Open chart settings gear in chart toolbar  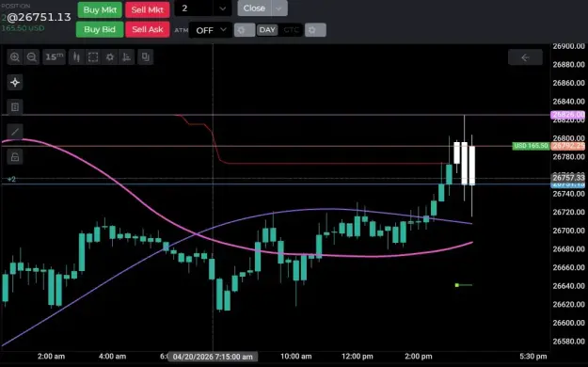pos(110,57)
